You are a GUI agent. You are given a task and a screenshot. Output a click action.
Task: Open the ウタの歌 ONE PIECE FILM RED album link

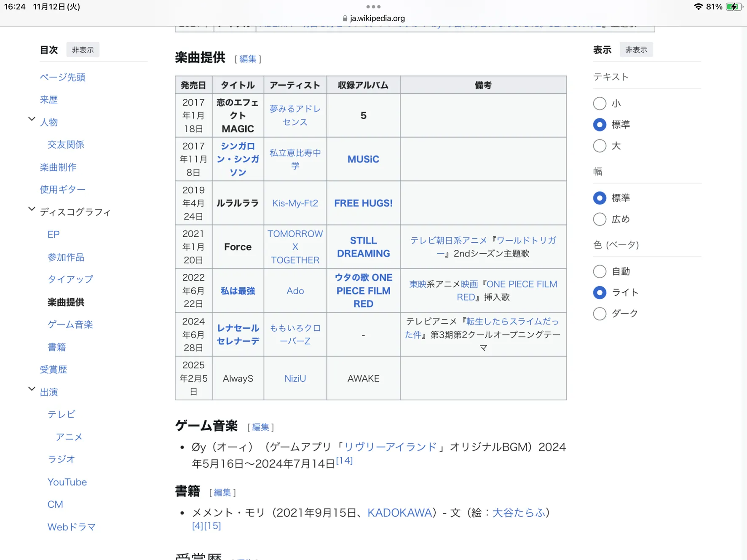click(x=363, y=291)
